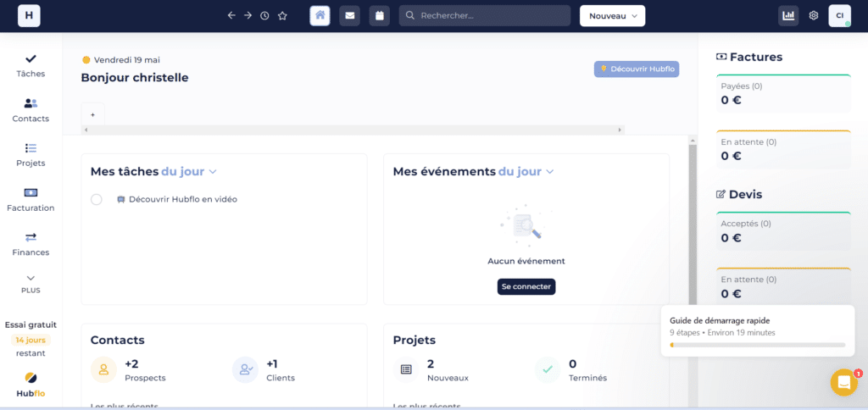
Task: Click the Vendredi 19 mai date
Action: [x=127, y=60]
